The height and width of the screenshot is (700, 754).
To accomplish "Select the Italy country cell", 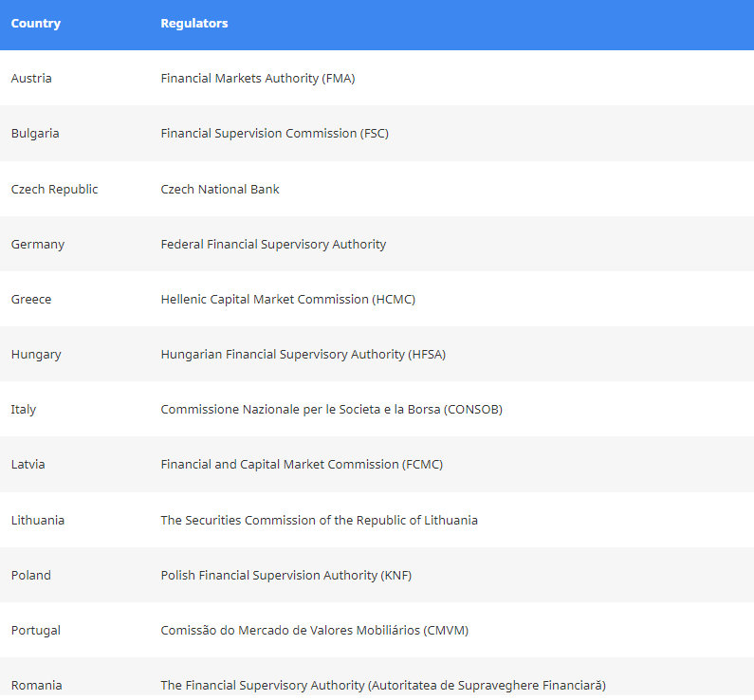I will pyautogui.click(x=24, y=410).
